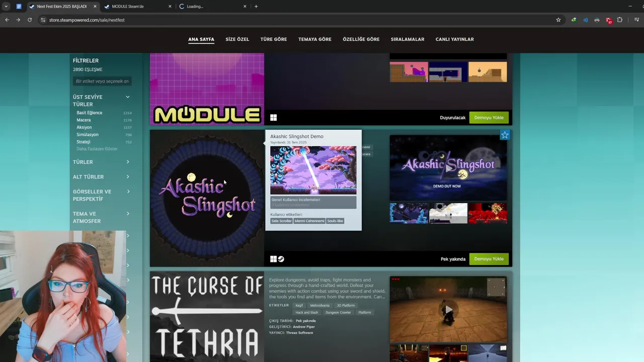The image size is (644, 362).
Task: Filter by Simülasyon genre
Action: coord(88,135)
